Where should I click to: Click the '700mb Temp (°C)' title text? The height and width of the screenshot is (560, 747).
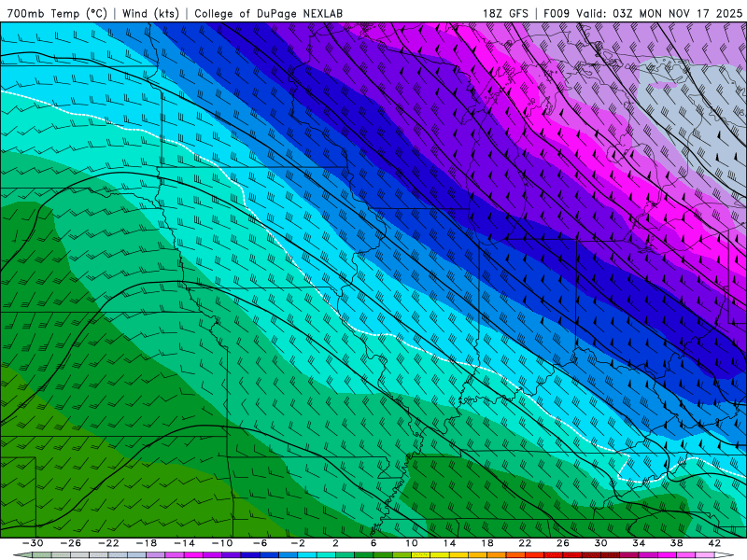[57, 13]
